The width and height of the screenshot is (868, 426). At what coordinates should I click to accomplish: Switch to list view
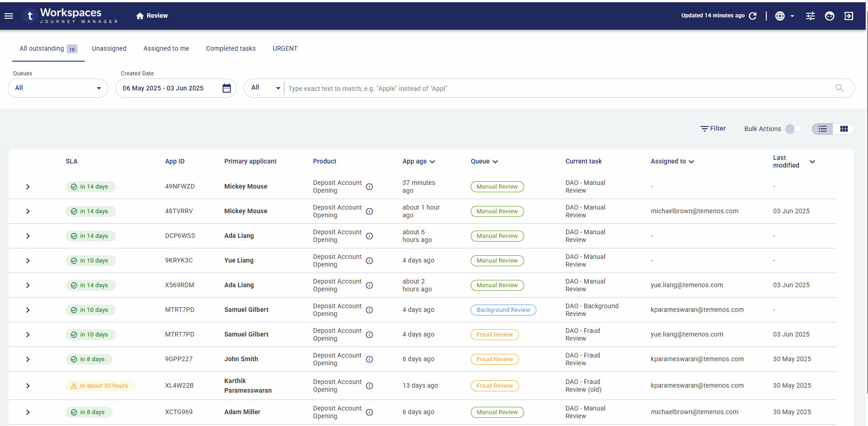point(822,129)
